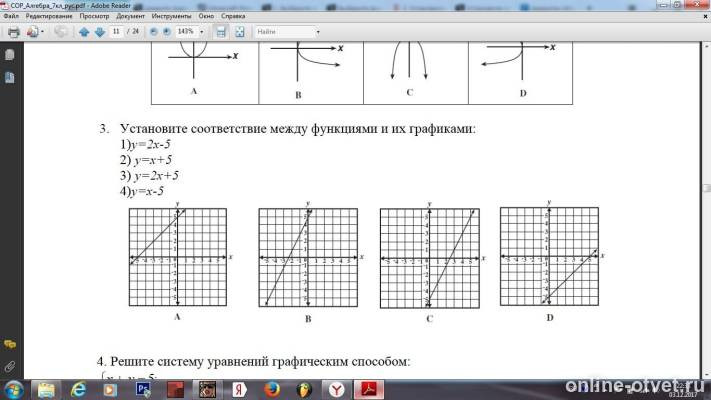Click graph B of the line functions
Image resolution: width=711 pixels, height=400 pixels.
308,258
